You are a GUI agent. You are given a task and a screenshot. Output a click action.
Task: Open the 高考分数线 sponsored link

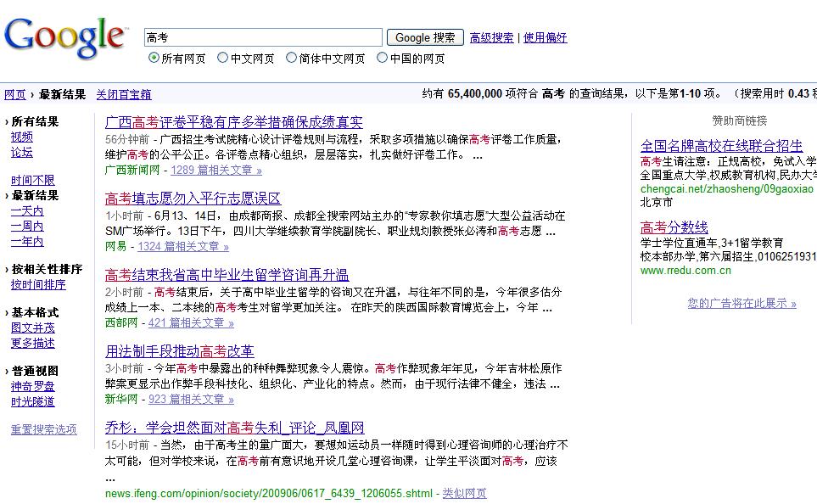(x=674, y=227)
